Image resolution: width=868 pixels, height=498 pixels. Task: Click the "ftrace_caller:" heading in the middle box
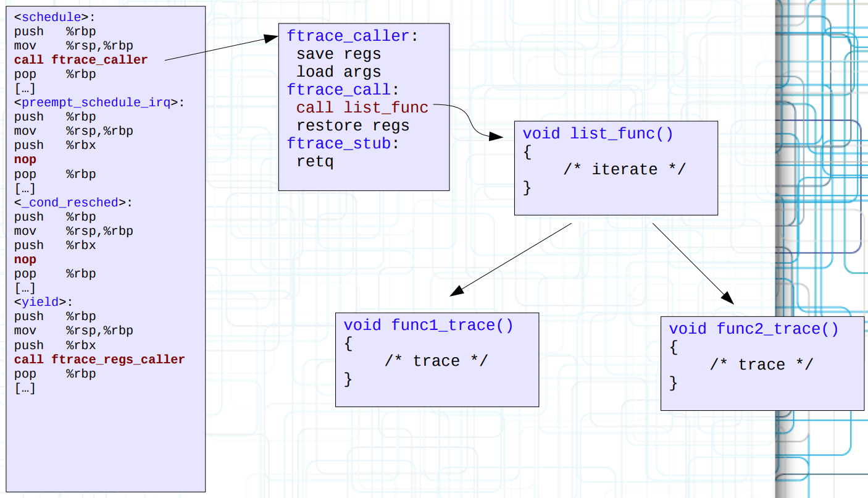click(x=353, y=36)
